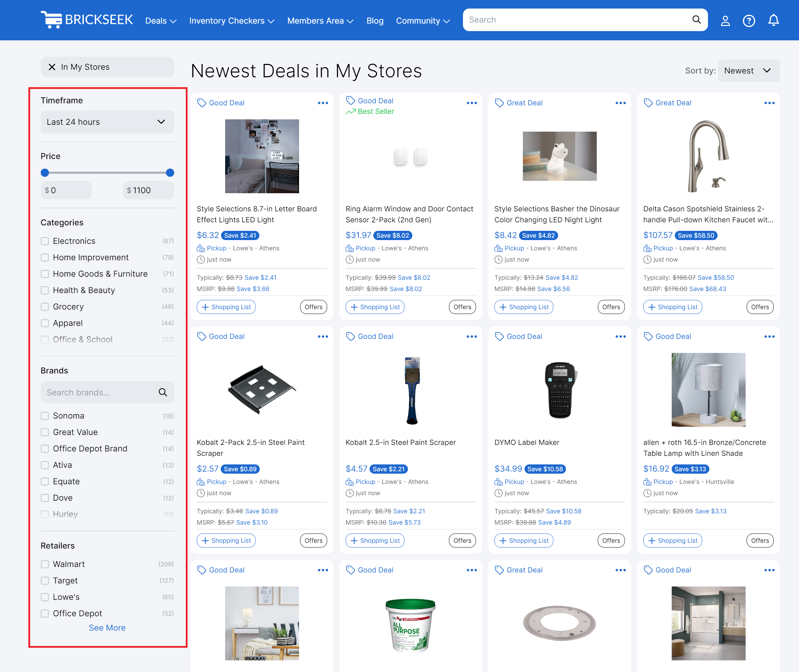Click the maximum price $1100 field
Viewport: 799px width, 672px height.
(148, 190)
